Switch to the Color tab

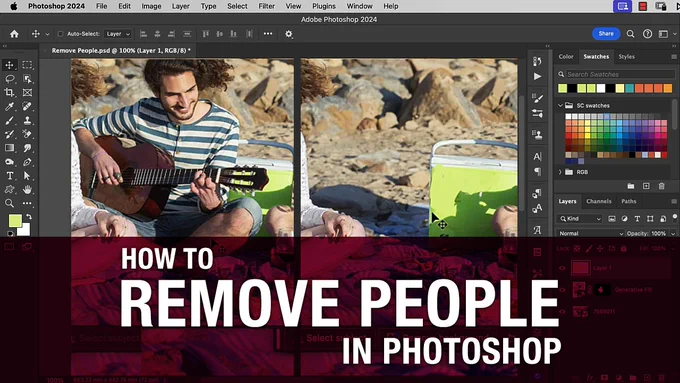tap(566, 57)
